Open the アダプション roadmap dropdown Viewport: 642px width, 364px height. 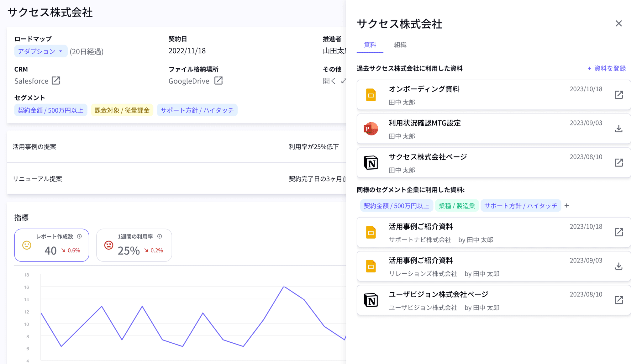41,51
